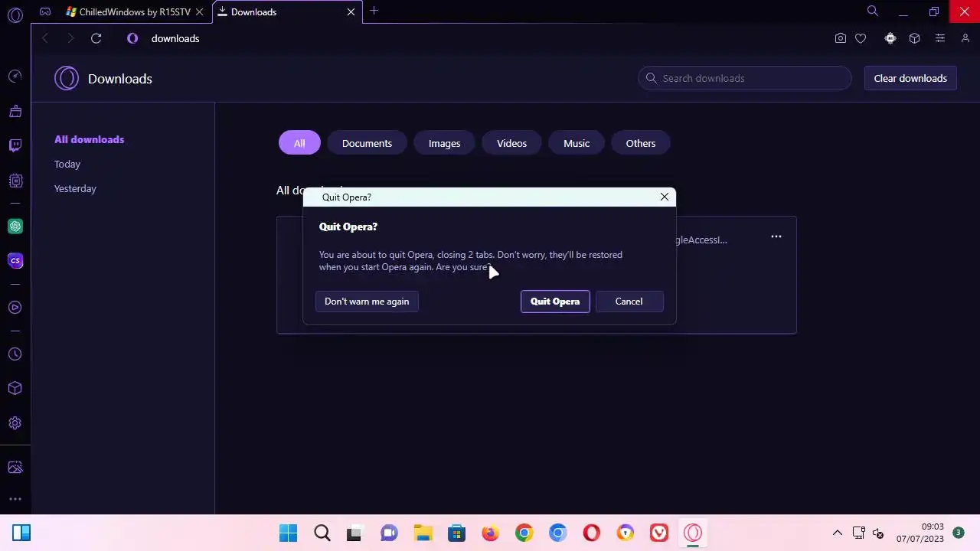Open Twitch panel in sidebar
The height and width of the screenshot is (551, 980).
point(15,145)
